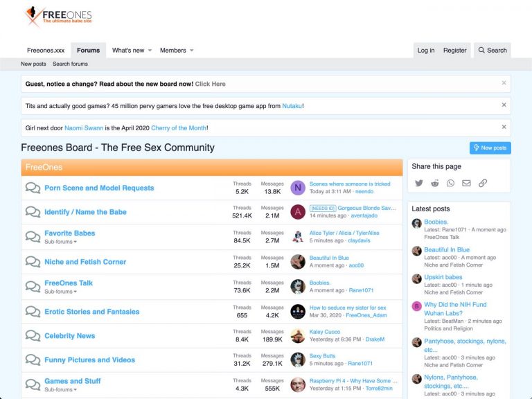The height and width of the screenshot is (399, 532).
Task: Share this page on Twitter
Action: click(x=419, y=183)
